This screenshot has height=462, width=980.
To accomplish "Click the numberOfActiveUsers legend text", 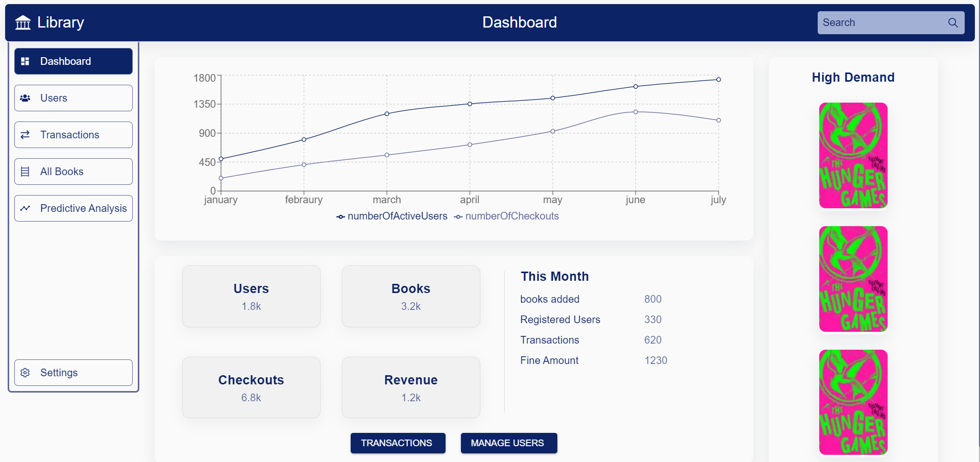I will point(398,216).
